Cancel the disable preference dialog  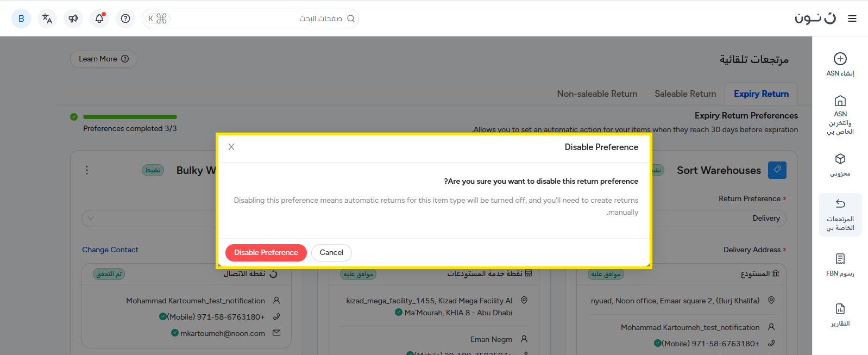coord(331,253)
